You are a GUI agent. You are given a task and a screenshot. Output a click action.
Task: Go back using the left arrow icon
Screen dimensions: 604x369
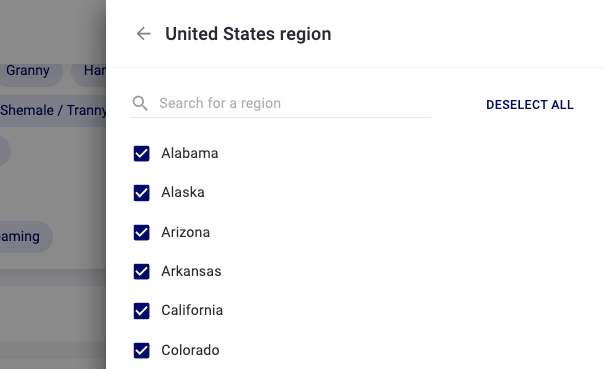pos(144,34)
